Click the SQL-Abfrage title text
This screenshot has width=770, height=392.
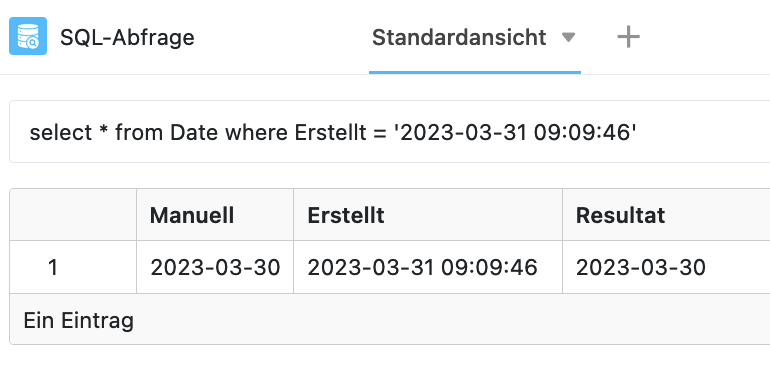click(127, 37)
